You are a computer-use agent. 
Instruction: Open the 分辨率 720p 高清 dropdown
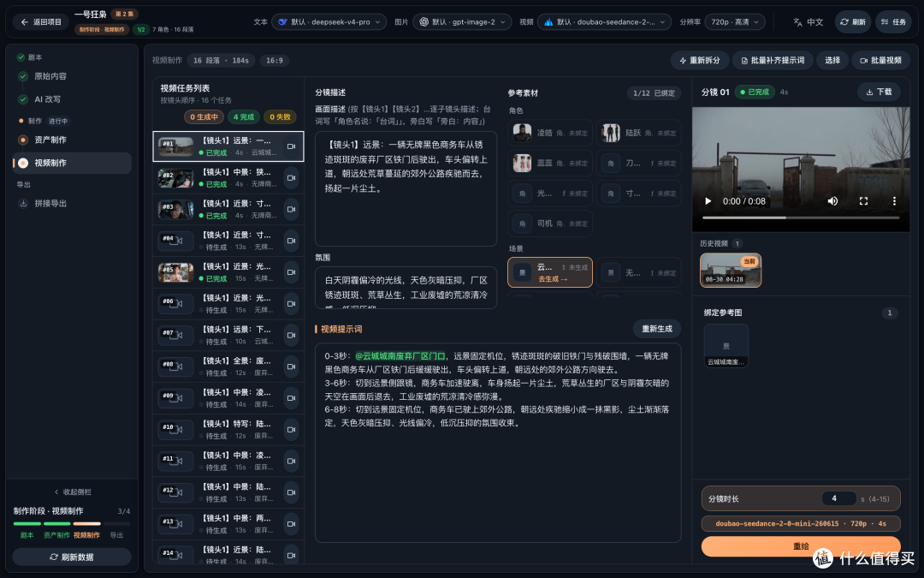[735, 21]
